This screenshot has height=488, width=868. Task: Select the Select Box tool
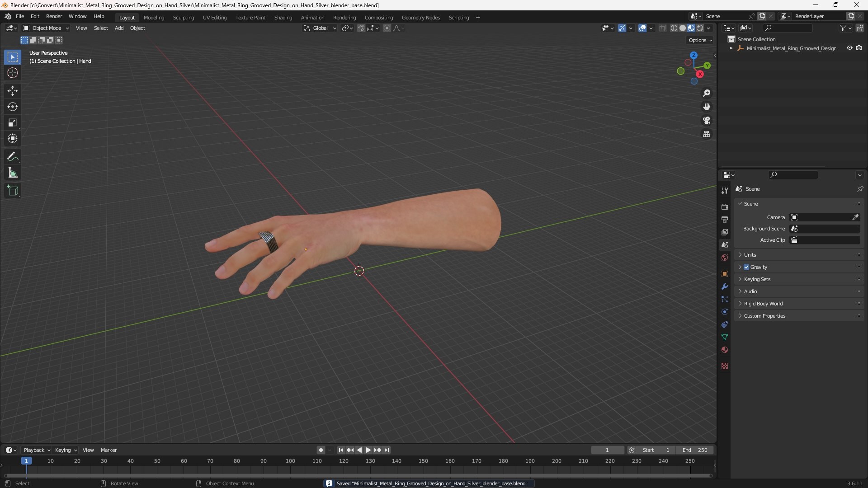tap(13, 57)
